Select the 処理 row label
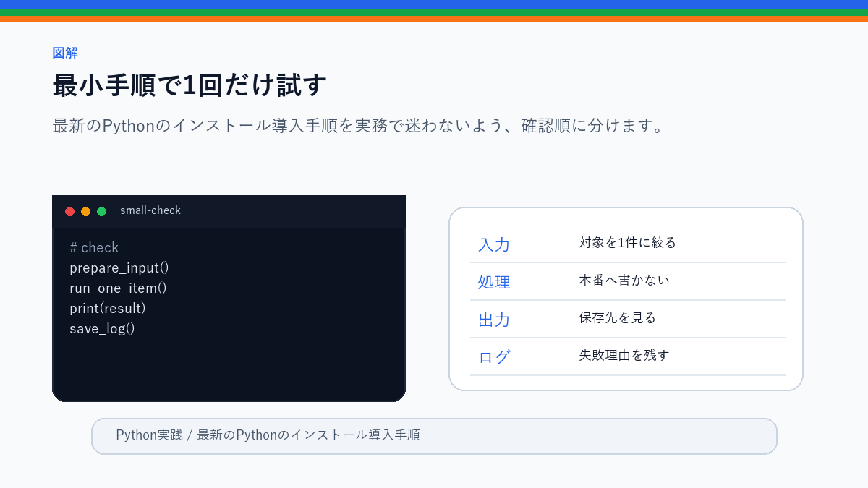 tap(494, 282)
